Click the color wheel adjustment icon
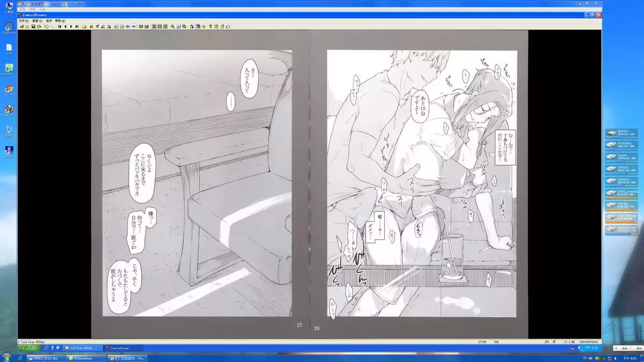 click(191, 26)
